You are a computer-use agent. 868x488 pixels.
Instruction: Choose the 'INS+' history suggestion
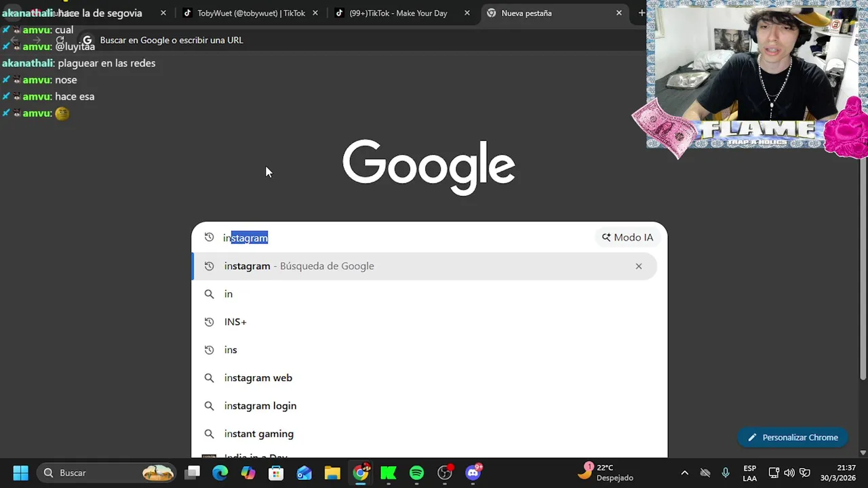point(425,322)
